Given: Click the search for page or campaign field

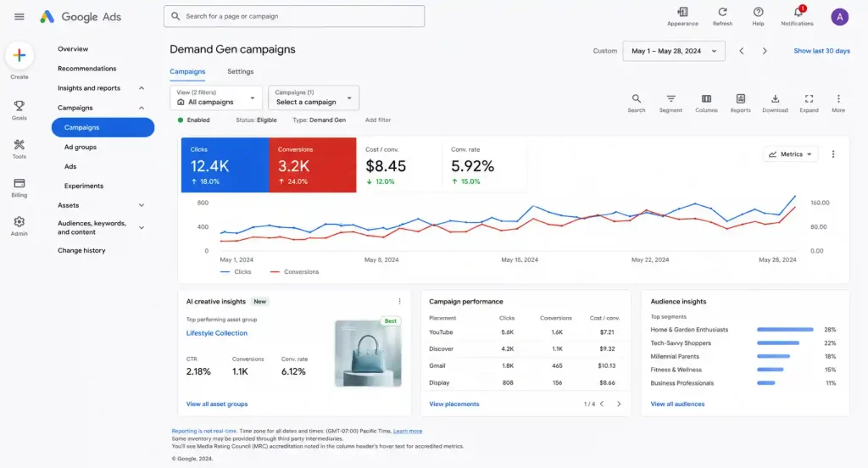Looking at the screenshot, I should pos(294,16).
